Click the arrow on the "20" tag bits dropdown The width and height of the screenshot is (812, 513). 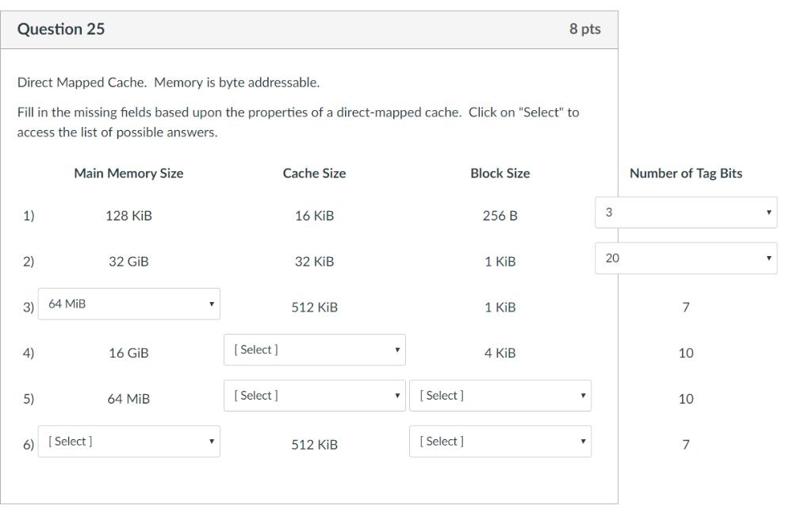pyautogui.click(x=768, y=258)
